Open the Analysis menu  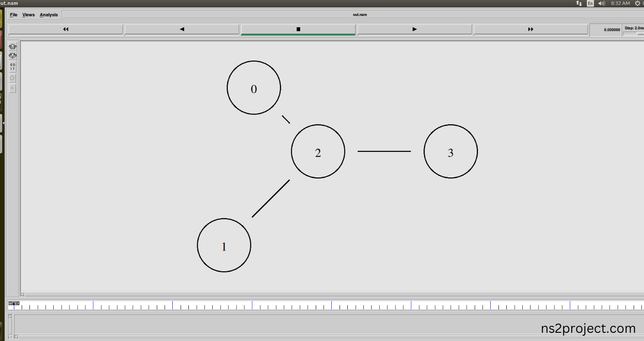[x=49, y=15]
